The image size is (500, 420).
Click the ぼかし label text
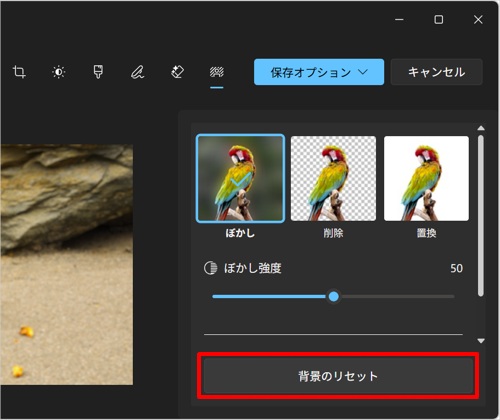tap(240, 233)
